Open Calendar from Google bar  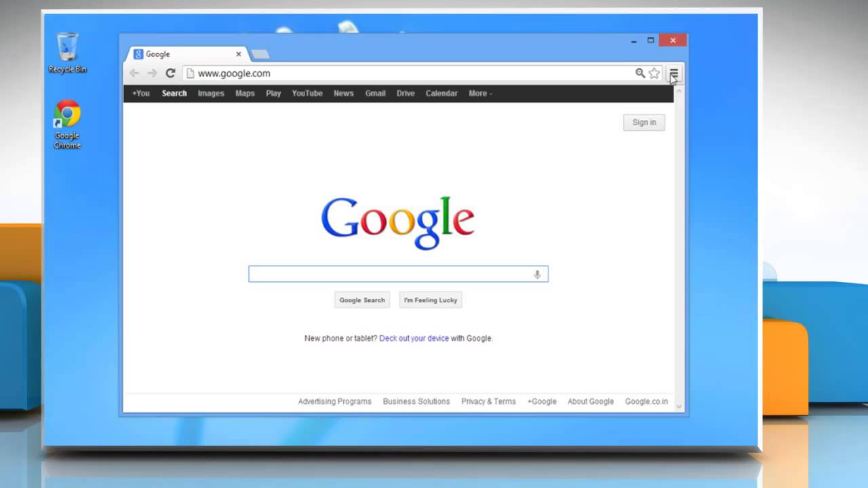[441, 94]
